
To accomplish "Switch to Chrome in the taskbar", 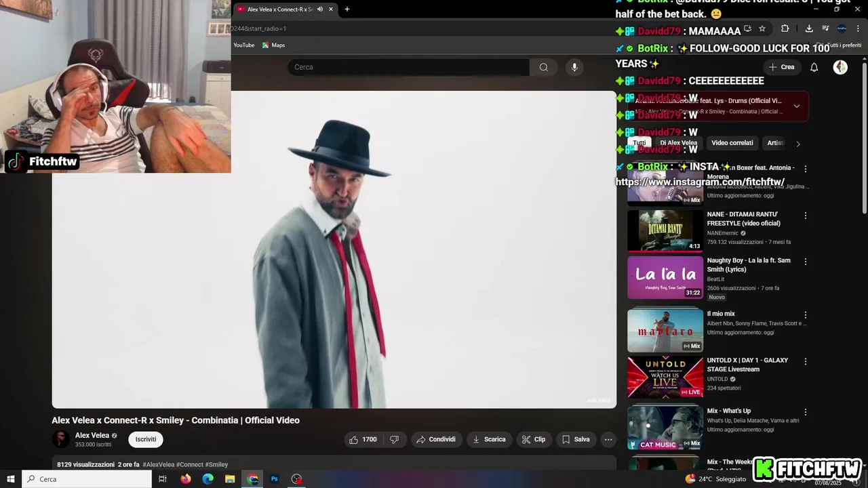I will [x=253, y=479].
